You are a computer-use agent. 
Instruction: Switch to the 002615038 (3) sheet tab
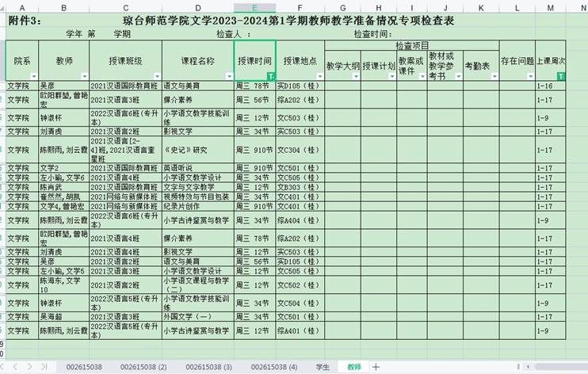tap(209, 367)
